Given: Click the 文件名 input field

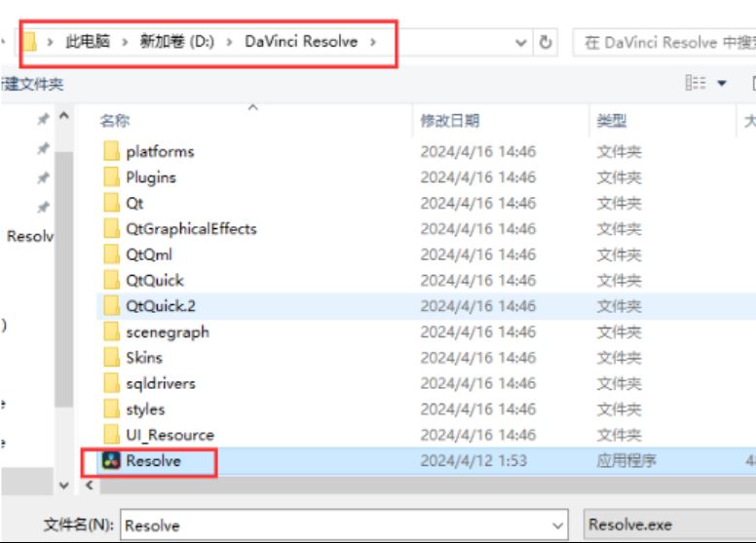Looking at the screenshot, I should tap(344, 525).
